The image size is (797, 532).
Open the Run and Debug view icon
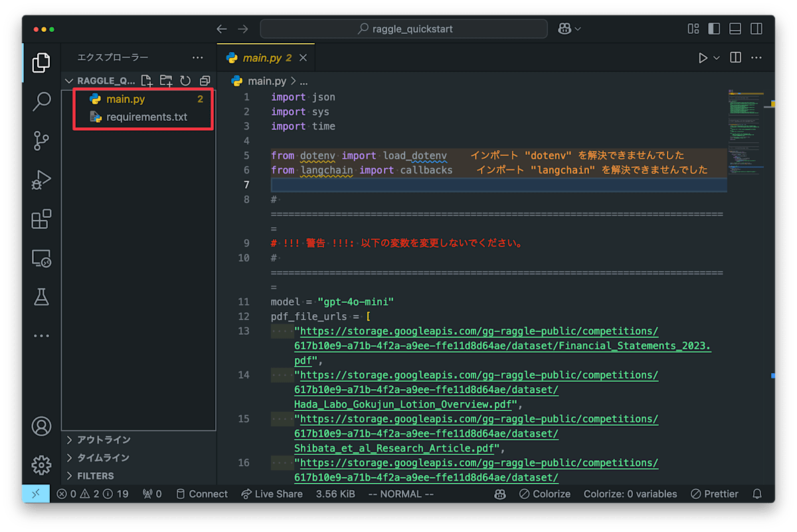[x=41, y=180]
